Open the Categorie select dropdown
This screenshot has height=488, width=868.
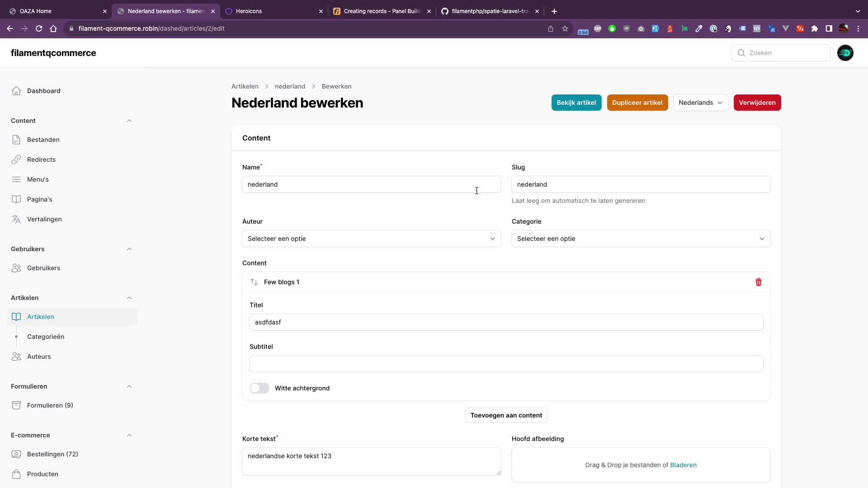641,239
